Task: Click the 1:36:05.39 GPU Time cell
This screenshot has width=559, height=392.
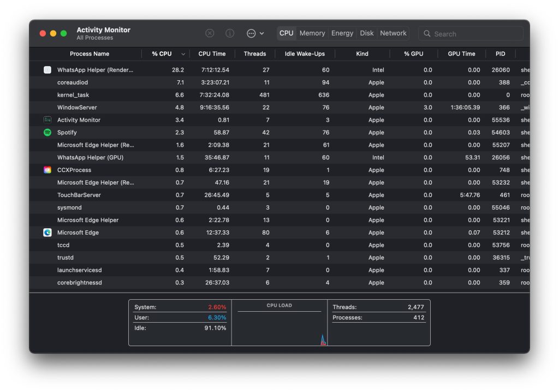Action: pyautogui.click(x=465, y=108)
